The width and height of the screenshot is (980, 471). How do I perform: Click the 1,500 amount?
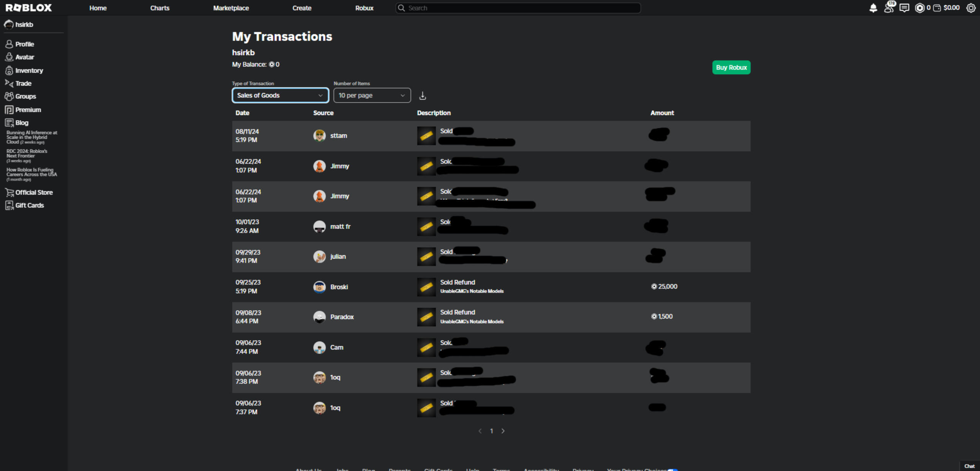coord(662,316)
